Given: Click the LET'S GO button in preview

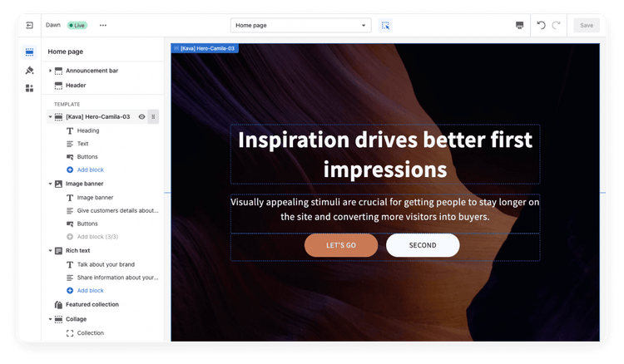Looking at the screenshot, I should pos(340,245).
